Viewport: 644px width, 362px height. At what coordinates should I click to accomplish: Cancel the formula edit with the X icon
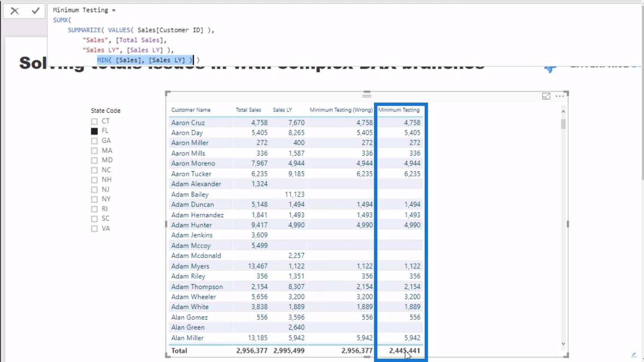point(15,11)
